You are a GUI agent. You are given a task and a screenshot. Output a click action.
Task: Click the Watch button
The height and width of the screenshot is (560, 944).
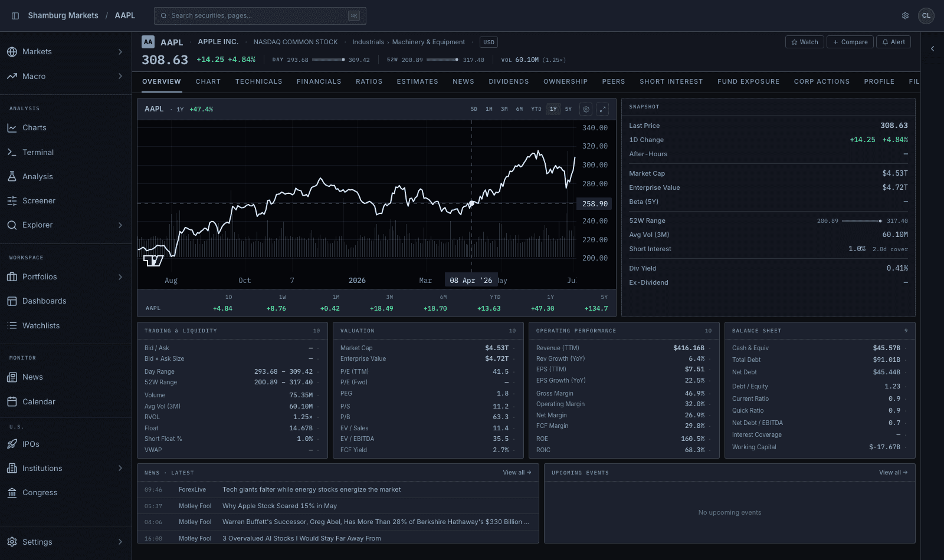click(x=805, y=42)
